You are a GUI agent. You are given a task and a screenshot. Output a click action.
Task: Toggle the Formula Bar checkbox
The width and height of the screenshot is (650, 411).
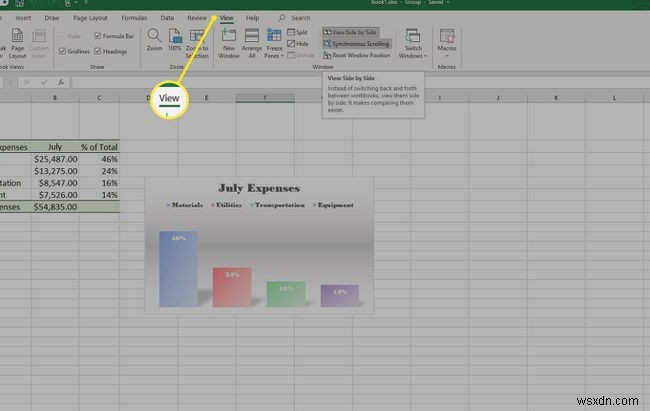pyautogui.click(x=98, y=36)
